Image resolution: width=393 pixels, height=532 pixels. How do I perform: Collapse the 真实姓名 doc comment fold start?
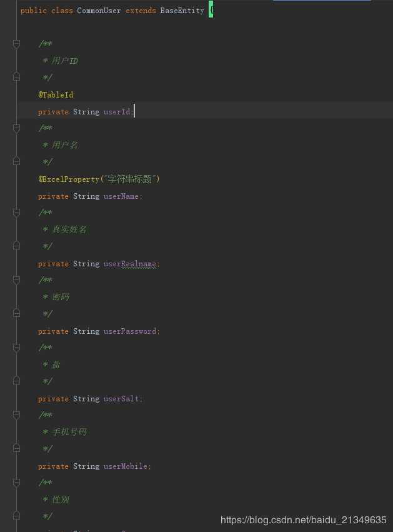pyautogui.click(x=16, y=213)
